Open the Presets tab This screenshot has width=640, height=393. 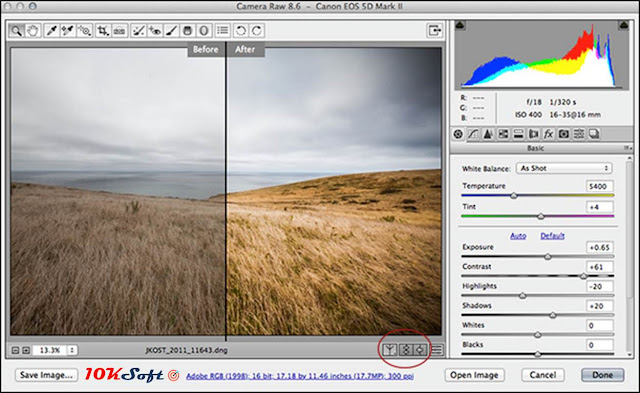[579, 134]
